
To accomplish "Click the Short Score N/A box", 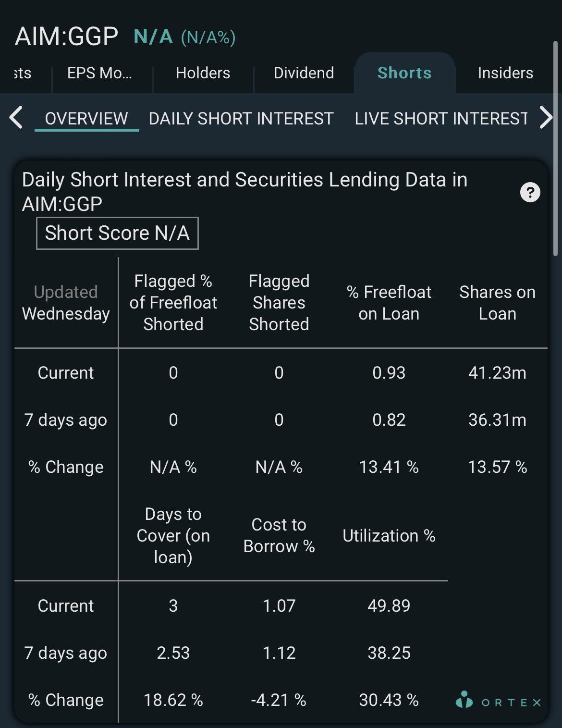I will (117, 233).
